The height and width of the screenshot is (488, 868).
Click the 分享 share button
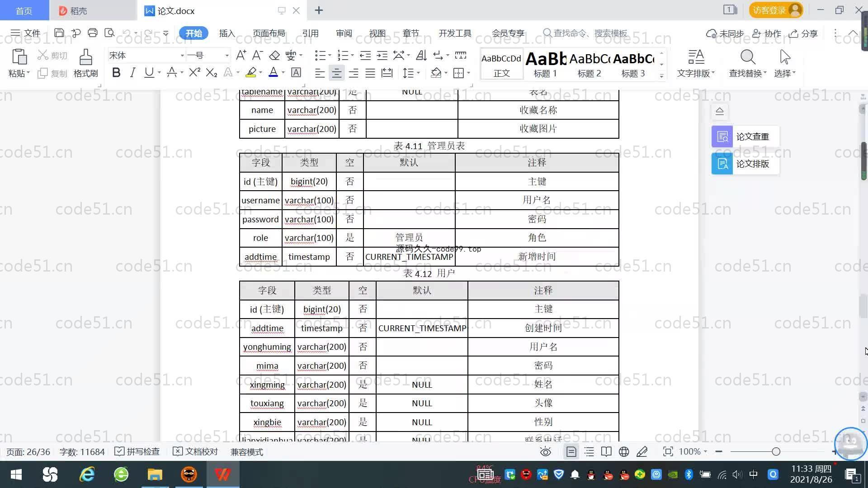(803, 33)
